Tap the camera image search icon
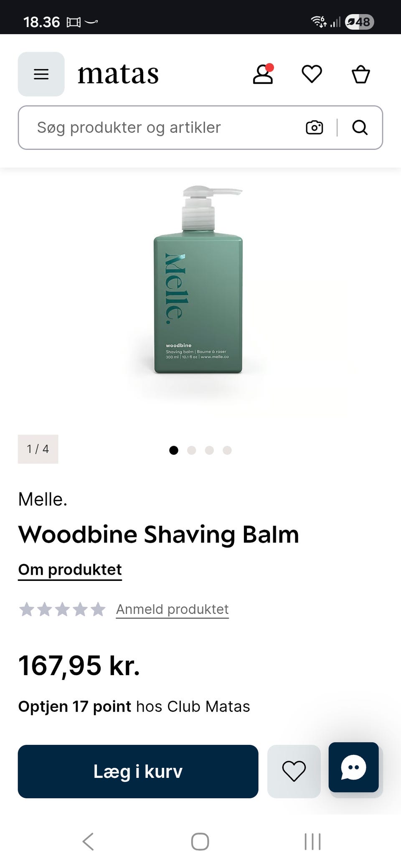Screen dimensions: 401x868 point(314,127)
